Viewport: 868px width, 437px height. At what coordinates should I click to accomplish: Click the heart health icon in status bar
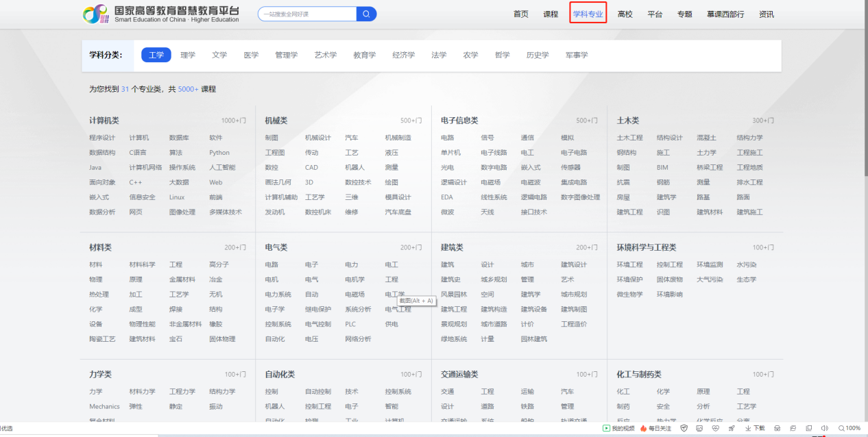(x=715, y=428)
